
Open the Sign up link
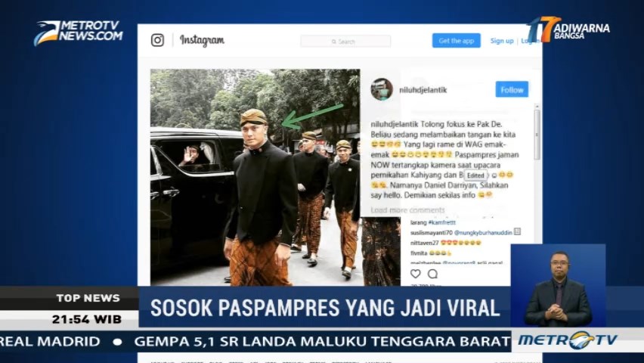point(502,41)
